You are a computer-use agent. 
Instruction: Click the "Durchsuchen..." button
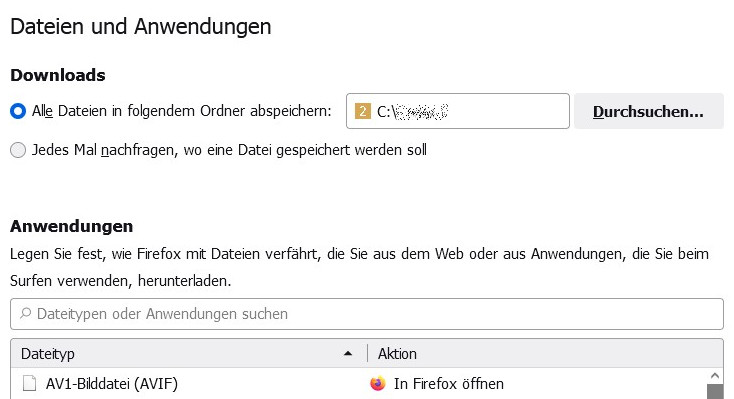pos(649,111)
